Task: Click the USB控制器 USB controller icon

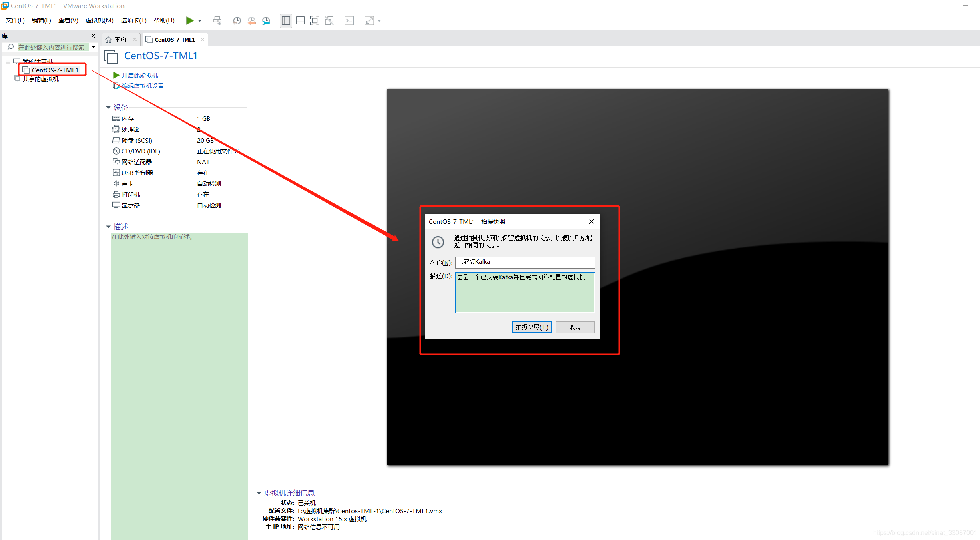Action: pos(117,172)
